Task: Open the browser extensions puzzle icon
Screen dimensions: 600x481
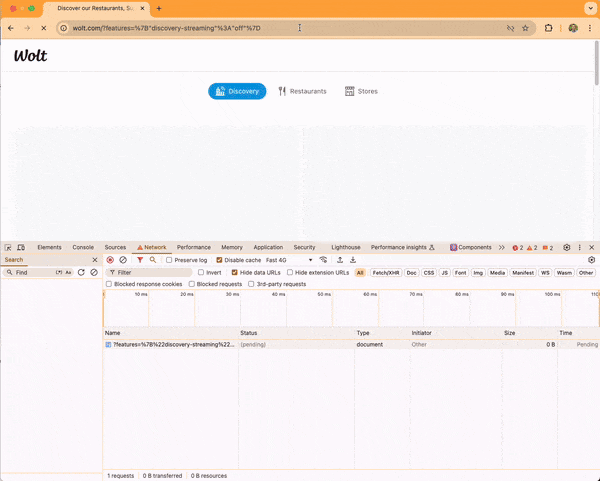Action: [548, 28]
